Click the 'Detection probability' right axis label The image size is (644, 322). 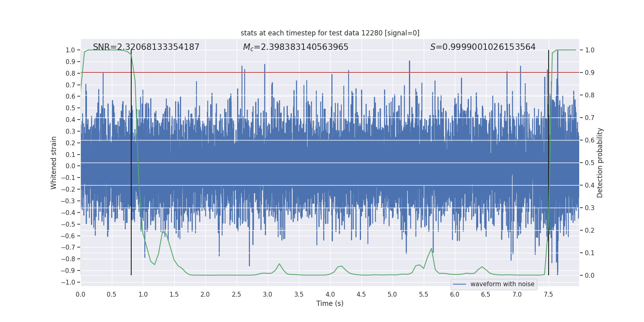click(x=600, y=163)
